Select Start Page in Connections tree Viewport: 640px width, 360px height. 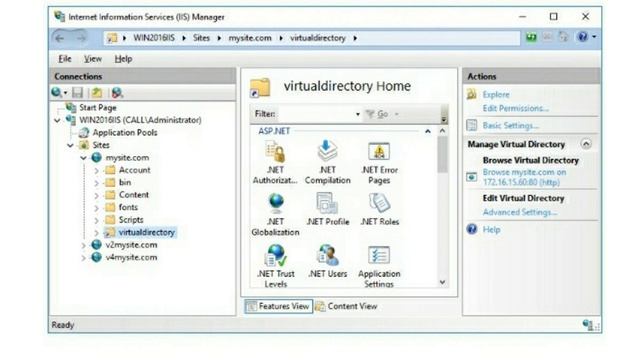click(98, 108)
